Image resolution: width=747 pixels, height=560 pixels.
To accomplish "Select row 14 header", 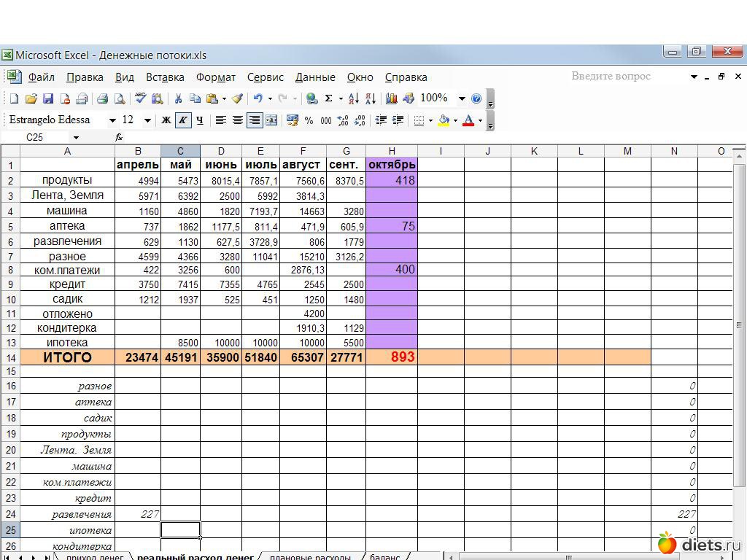I will click(10, 357).
